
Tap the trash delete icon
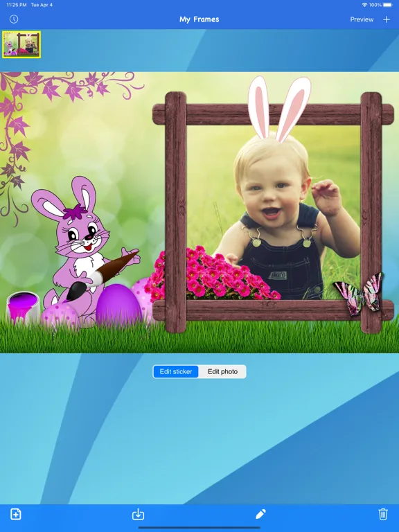coord(382,514)
